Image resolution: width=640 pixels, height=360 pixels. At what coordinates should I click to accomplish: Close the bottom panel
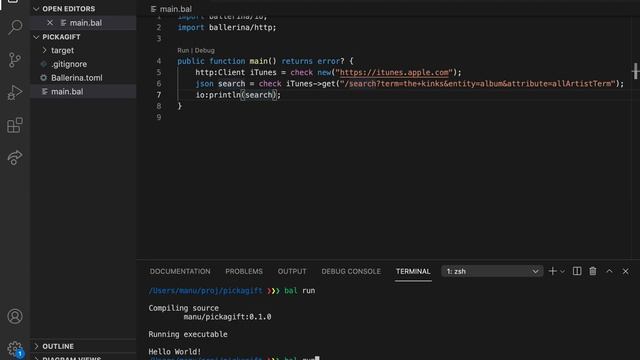click(625, 271)
